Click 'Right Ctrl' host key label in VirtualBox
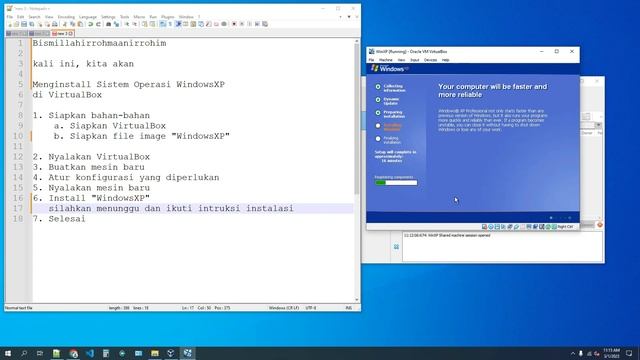This screenshot has width=640, height=360. 565,227
